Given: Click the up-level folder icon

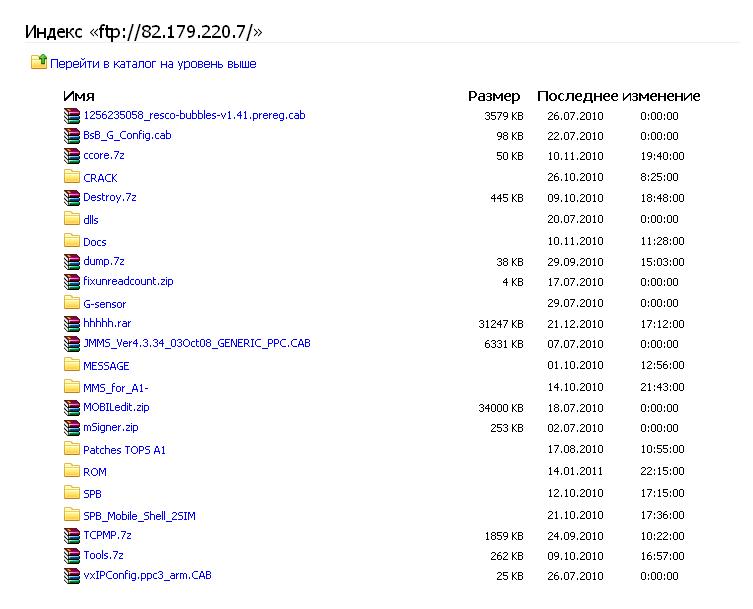Looking at the screenshot, I should [39, 63].
